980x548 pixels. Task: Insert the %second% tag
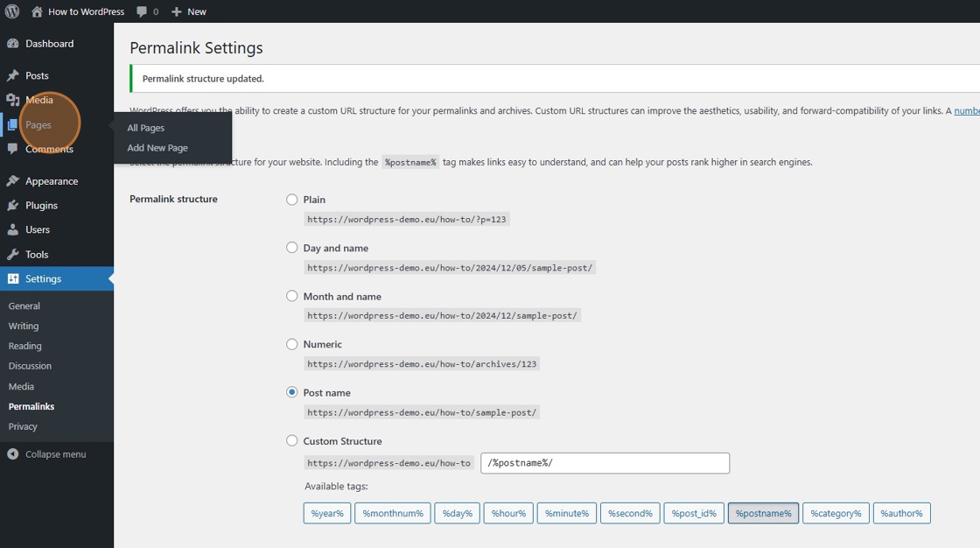pos(630,513)
